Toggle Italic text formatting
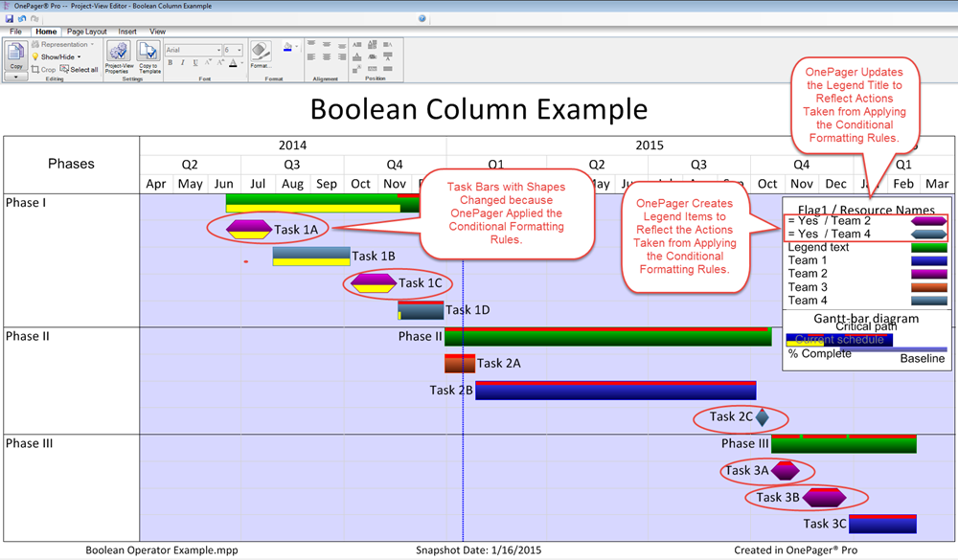Screen dimensions: 958x560 pos(183,63)
